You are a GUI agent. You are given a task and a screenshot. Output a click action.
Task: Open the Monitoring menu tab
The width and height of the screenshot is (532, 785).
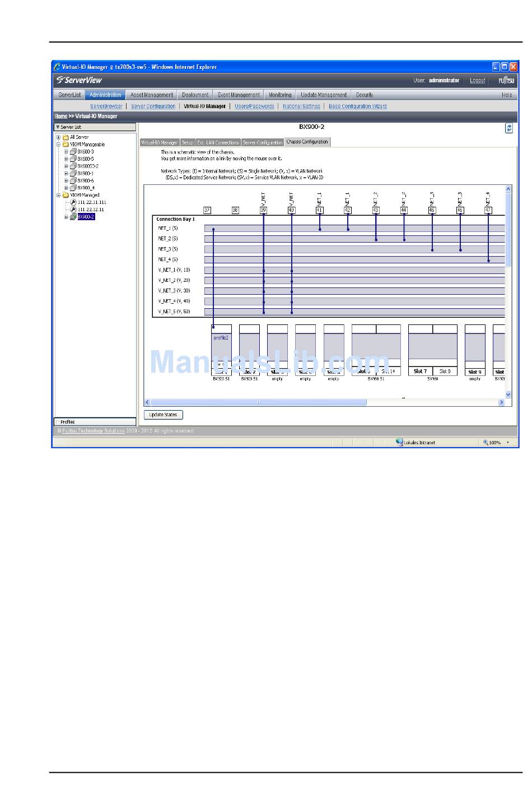(280, 95)
